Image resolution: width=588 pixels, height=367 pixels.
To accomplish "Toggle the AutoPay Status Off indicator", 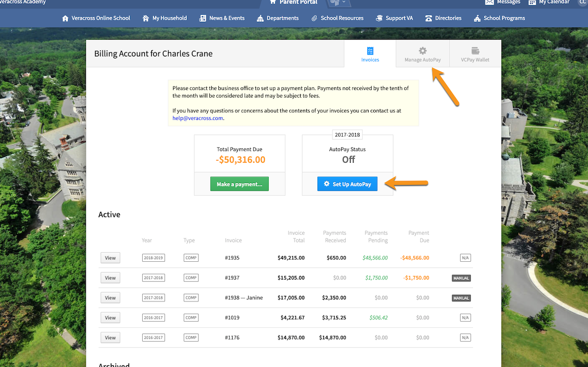I will point(348,159).
